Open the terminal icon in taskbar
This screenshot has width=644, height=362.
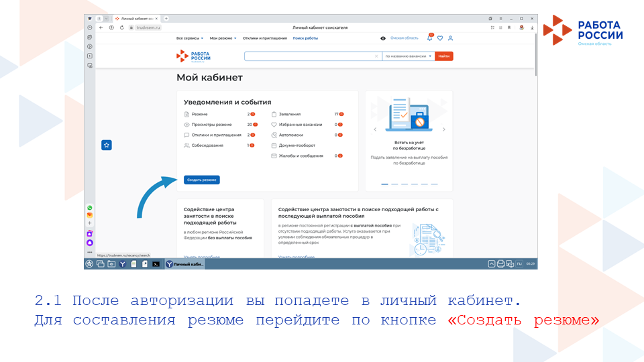point(156,264)
